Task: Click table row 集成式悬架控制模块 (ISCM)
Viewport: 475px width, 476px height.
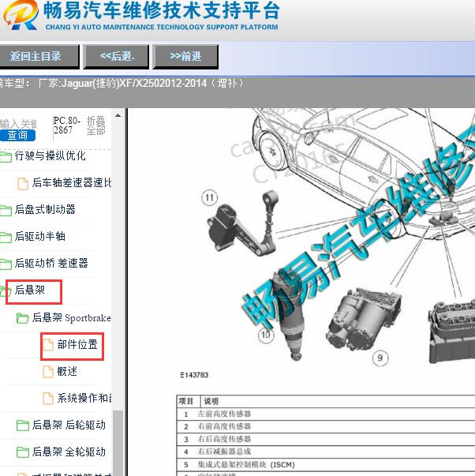Action: tap(326, 464)
